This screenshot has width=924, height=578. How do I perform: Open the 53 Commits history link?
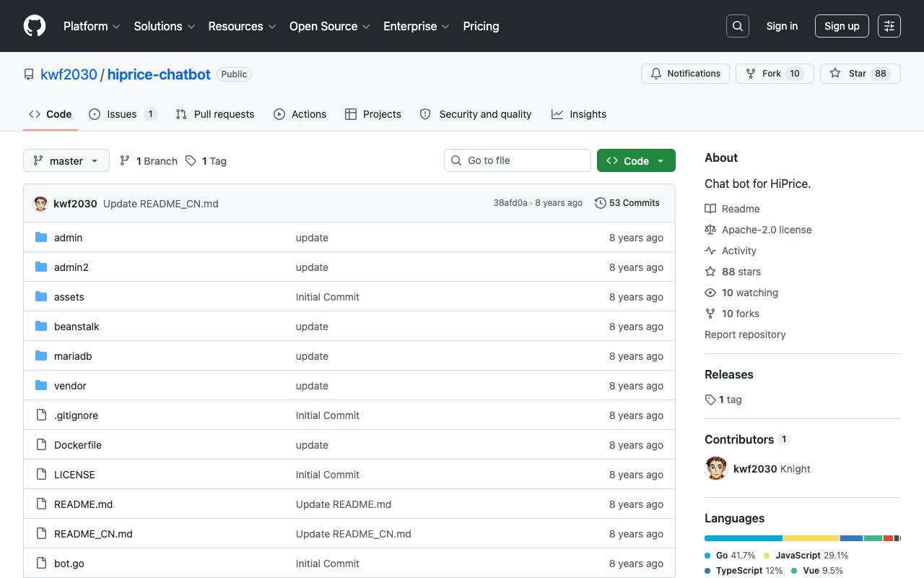pyautogui.click(x=627, y=203)
